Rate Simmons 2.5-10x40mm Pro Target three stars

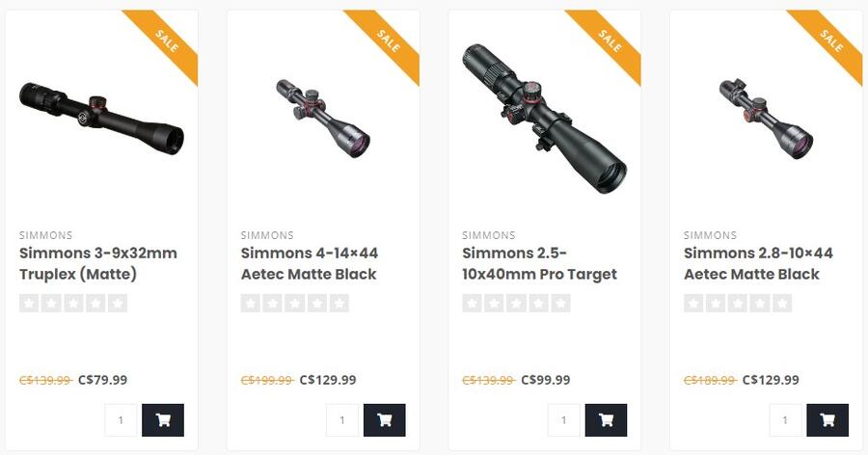point(516,304)
